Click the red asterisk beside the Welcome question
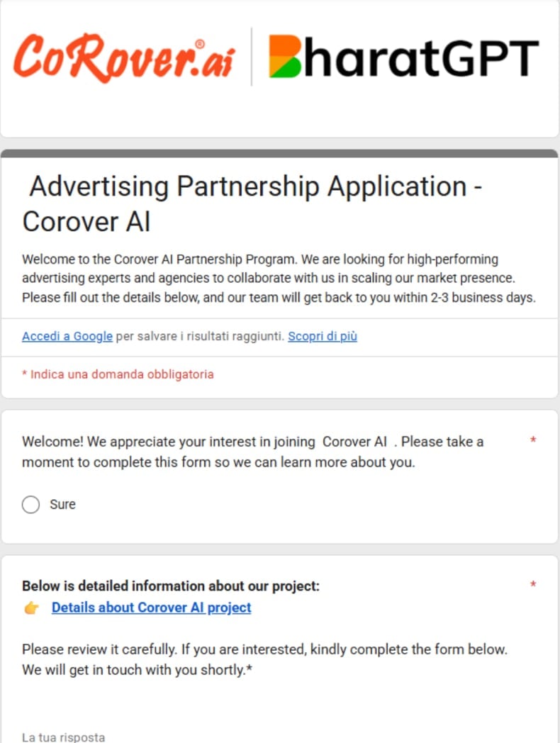 (x=533, y=441)
